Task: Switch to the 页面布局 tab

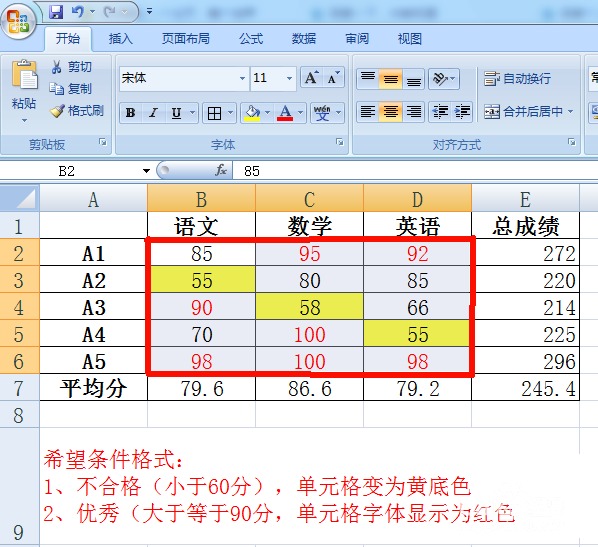Action: pos(186,39)
